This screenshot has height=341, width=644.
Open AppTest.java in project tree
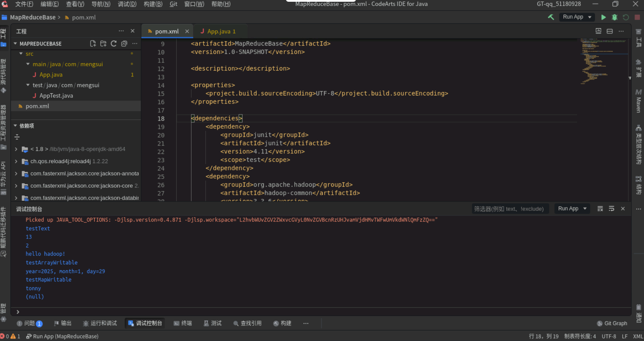click(56, 96)
